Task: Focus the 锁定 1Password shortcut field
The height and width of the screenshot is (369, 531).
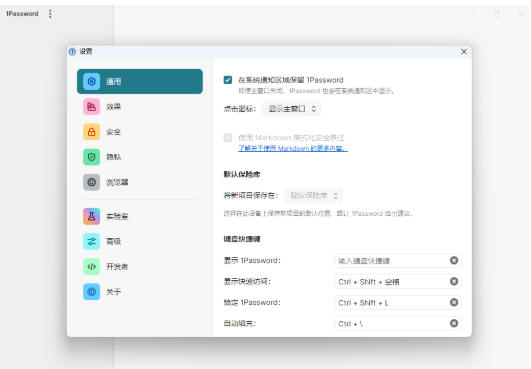Action: [398, 302]
